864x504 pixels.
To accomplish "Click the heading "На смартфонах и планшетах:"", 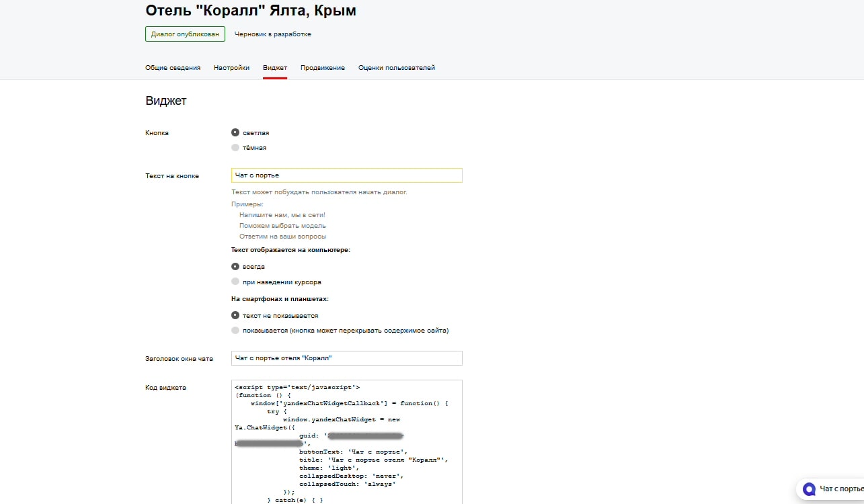I will coord(280,299).
